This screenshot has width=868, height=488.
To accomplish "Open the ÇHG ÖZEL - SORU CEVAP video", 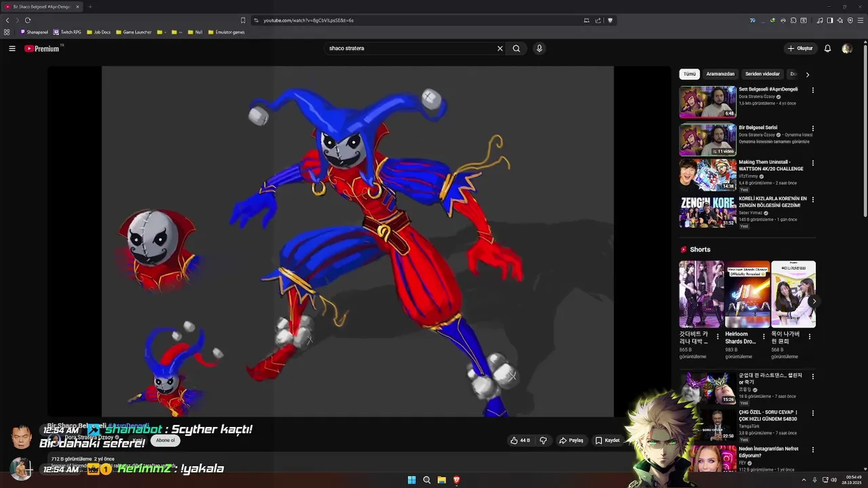I will tap(768, 415).
